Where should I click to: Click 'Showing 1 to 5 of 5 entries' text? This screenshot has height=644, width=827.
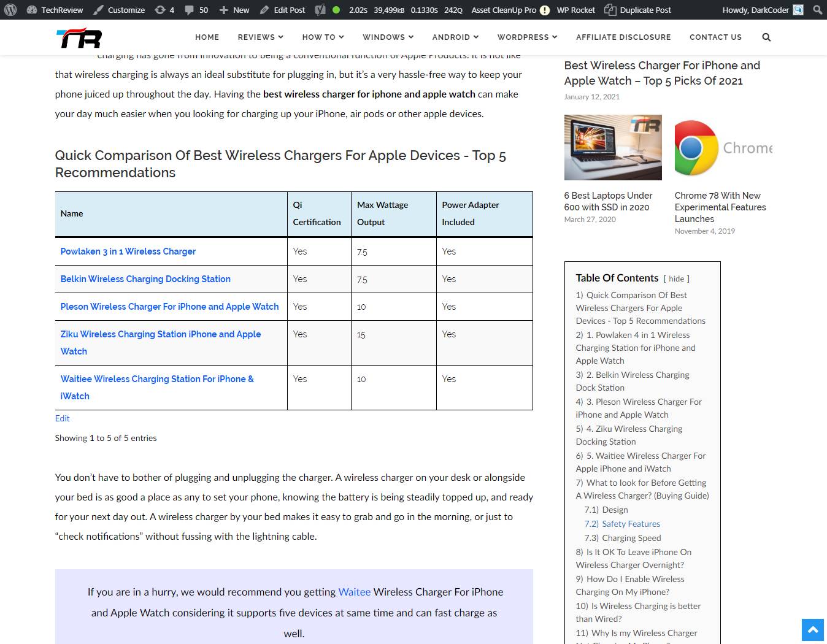[106, 438]
